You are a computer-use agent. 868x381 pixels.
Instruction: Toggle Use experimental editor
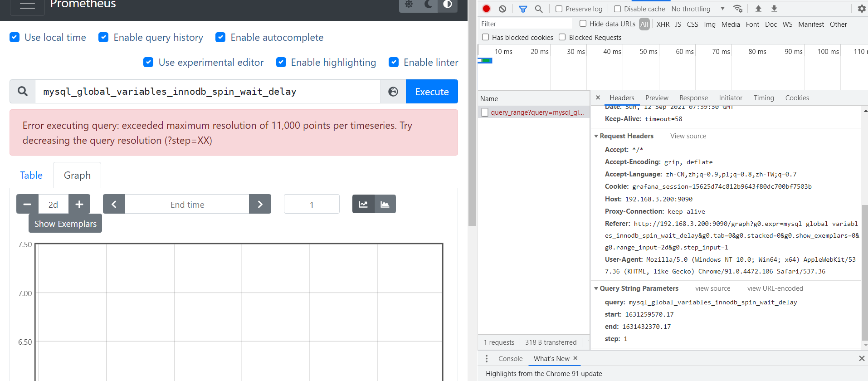tap(148, 62)
